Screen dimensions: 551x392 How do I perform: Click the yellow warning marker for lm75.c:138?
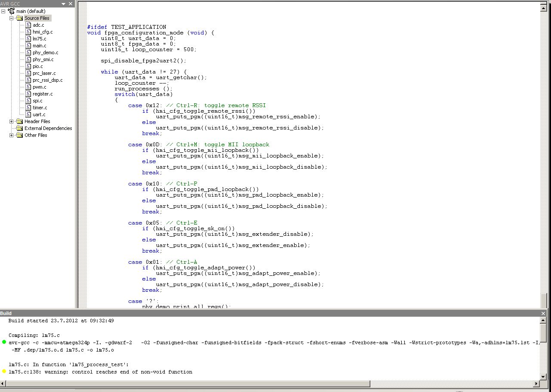(4, 371)
